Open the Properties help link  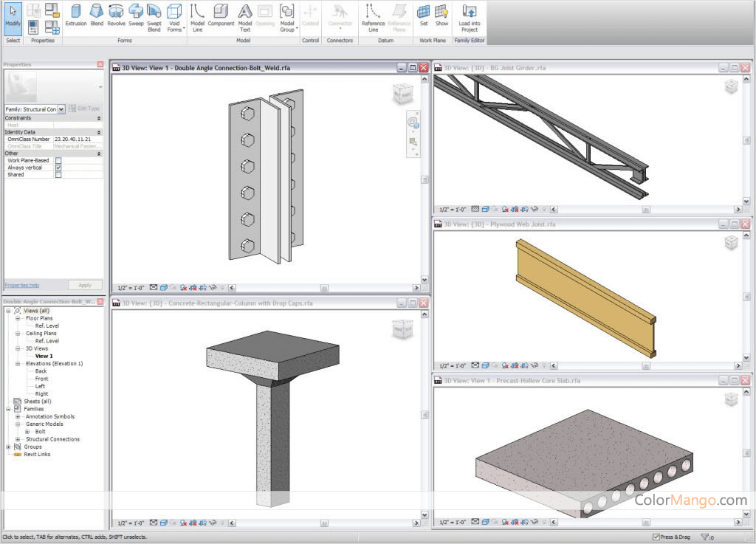[21, 285]
